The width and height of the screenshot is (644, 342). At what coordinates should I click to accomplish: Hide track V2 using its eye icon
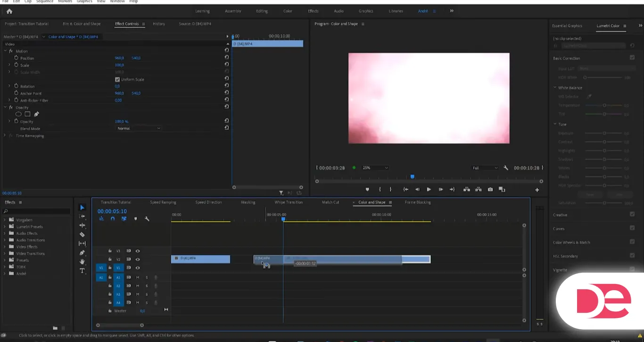point(138,259)
